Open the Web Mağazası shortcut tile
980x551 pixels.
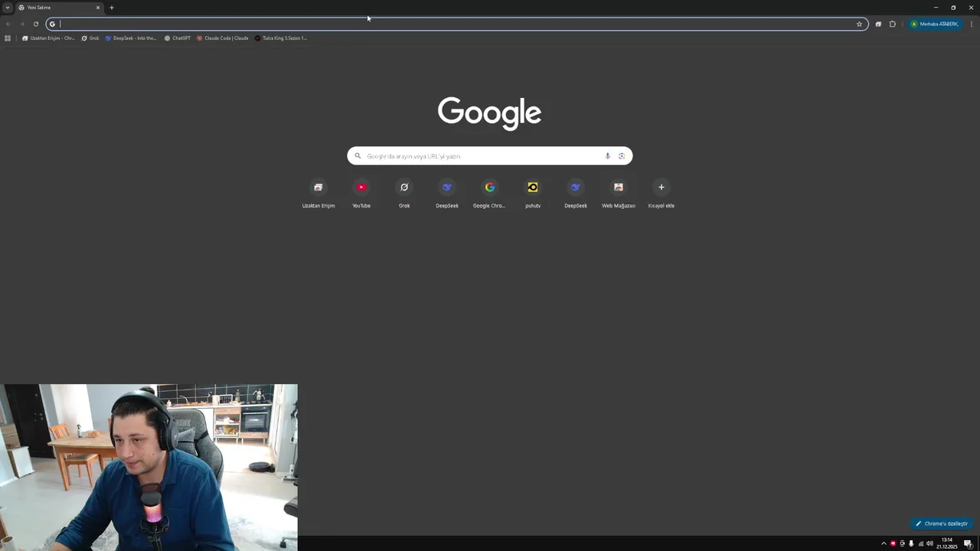[x=619, y=194]
